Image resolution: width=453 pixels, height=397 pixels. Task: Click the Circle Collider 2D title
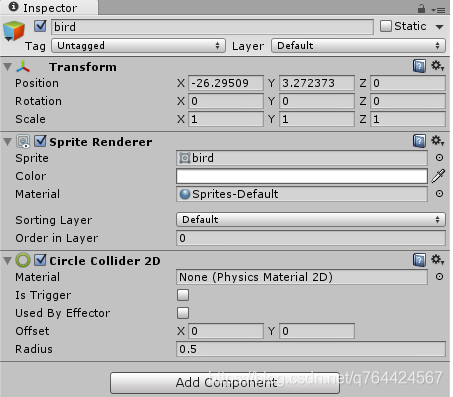coord(105,261)
